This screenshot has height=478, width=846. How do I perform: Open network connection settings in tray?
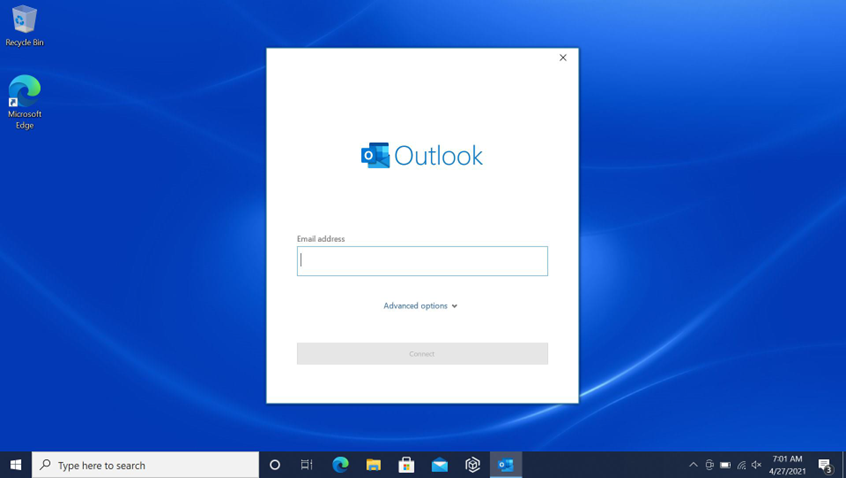(x=741, y=465)
